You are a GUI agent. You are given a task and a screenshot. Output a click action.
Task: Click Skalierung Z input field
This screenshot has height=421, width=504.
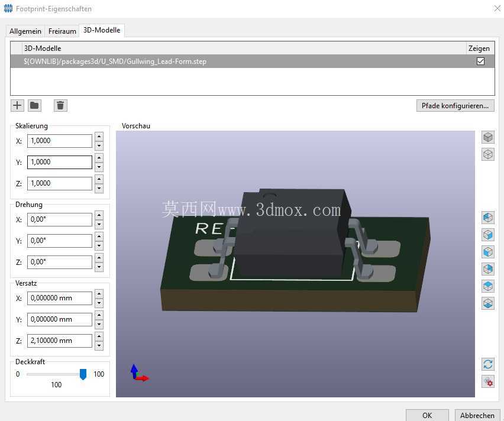(x=60, y=183)
